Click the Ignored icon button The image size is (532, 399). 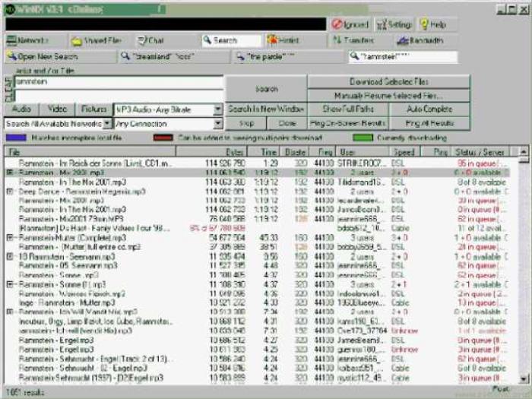tap(337, 24)
